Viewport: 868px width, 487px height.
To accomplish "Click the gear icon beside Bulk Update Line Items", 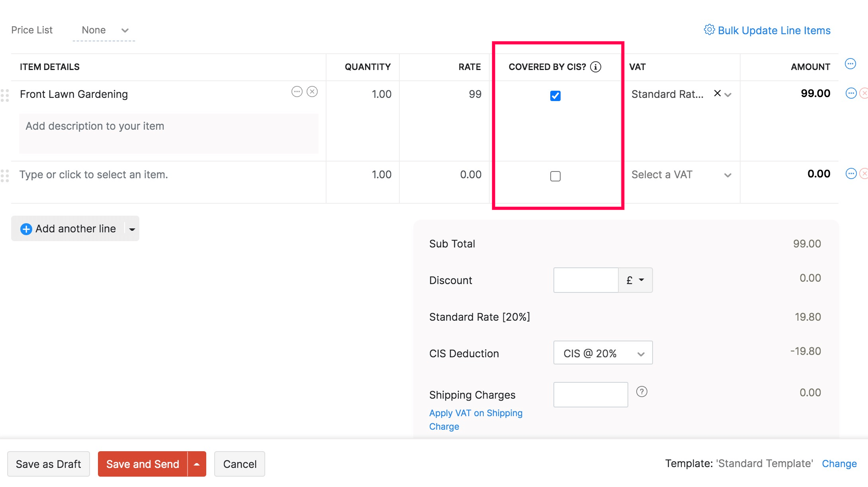I will tap(709, 30).
